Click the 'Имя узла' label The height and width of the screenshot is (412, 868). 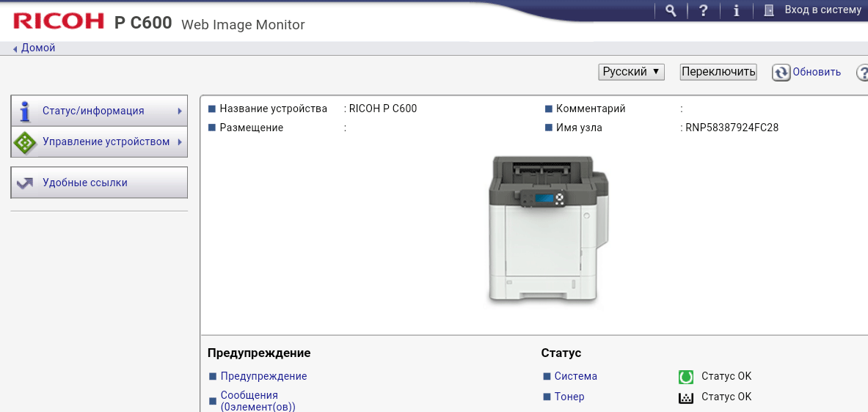579,128
